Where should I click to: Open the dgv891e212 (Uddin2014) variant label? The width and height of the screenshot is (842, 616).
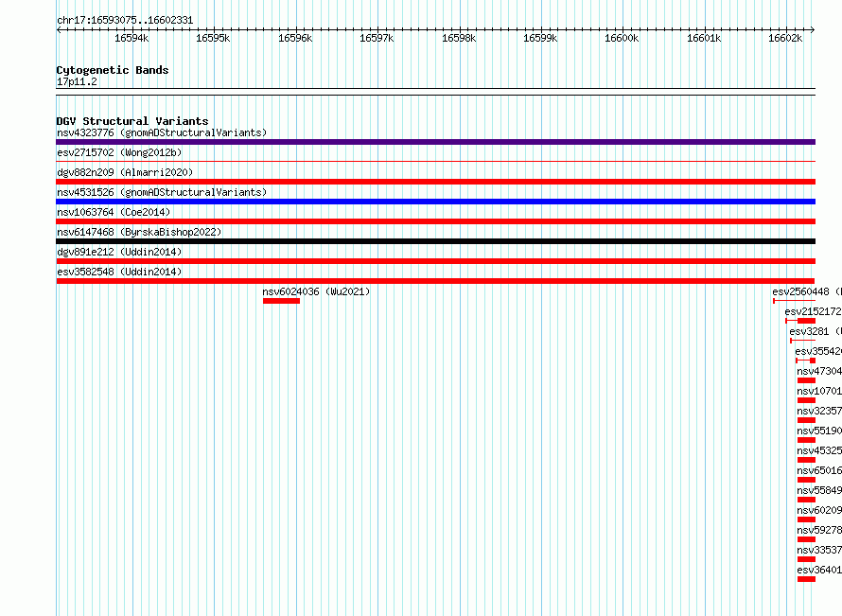tap(119, 252)
